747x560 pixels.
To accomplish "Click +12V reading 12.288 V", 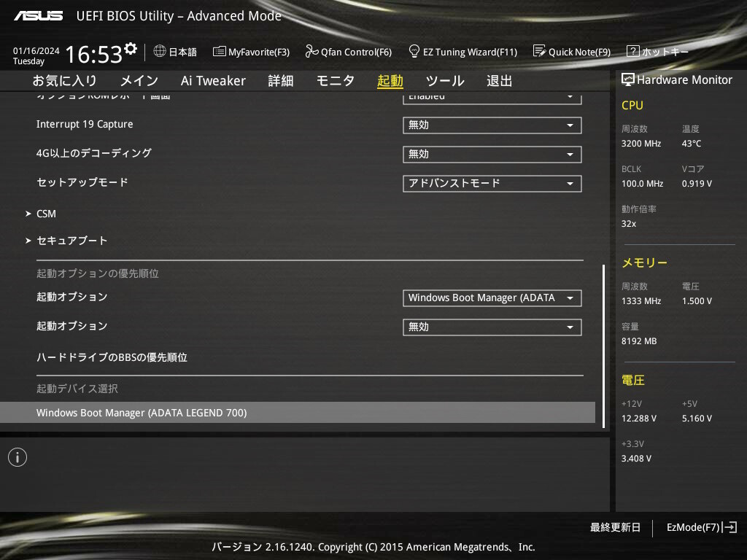I will click(639, 418).
